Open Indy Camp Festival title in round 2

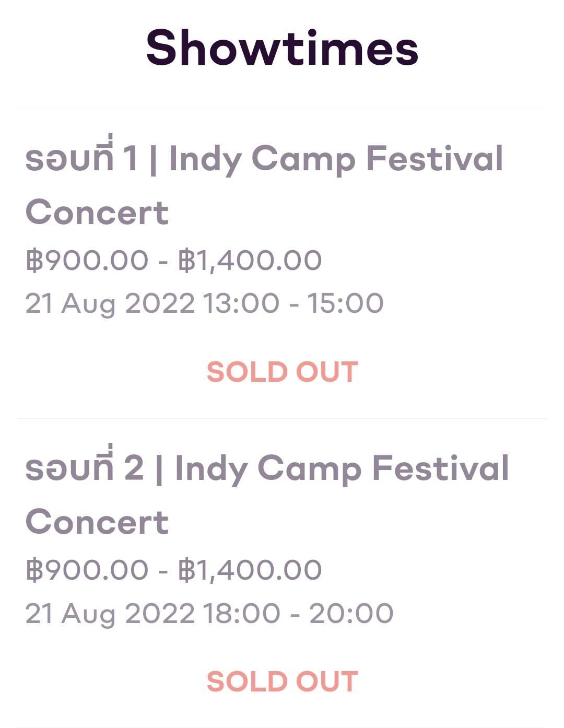[x=342, y=467]
